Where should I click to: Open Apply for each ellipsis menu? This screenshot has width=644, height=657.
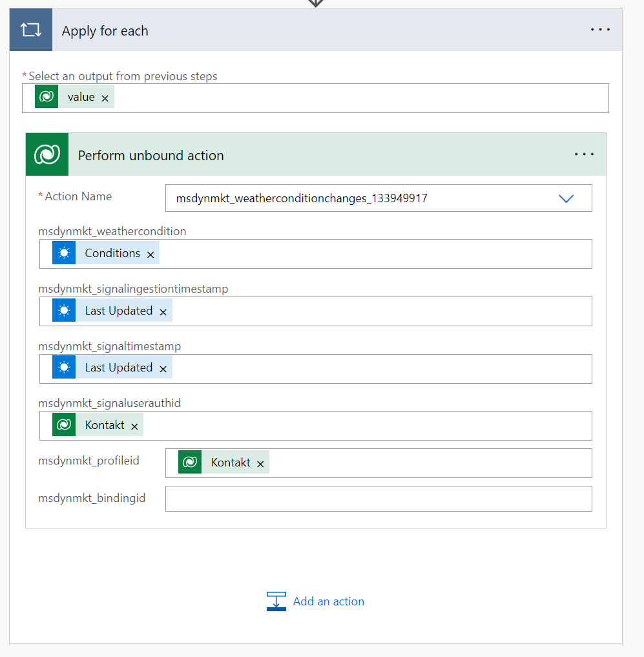click(x=599, y=30)
